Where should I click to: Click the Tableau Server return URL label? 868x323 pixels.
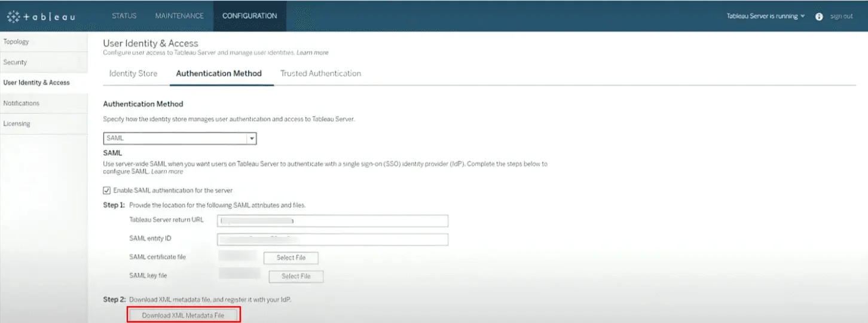pos(166,220)
